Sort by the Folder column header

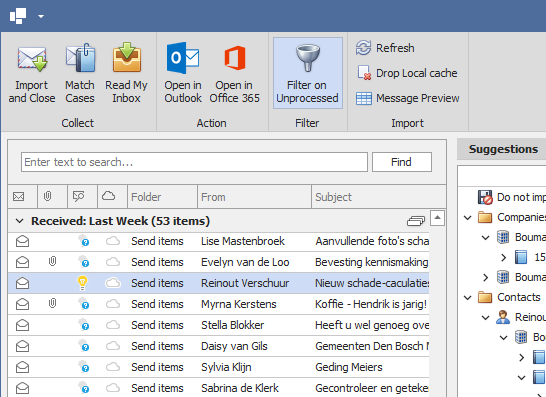point(162,197)
